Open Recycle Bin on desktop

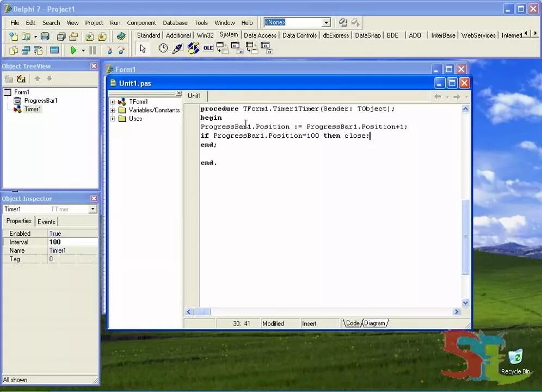(x=515, y=362)
